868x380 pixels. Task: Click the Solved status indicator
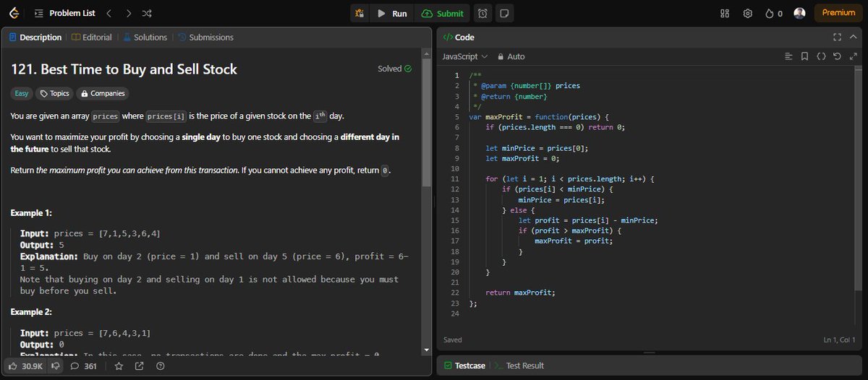[x=395, y=69]
